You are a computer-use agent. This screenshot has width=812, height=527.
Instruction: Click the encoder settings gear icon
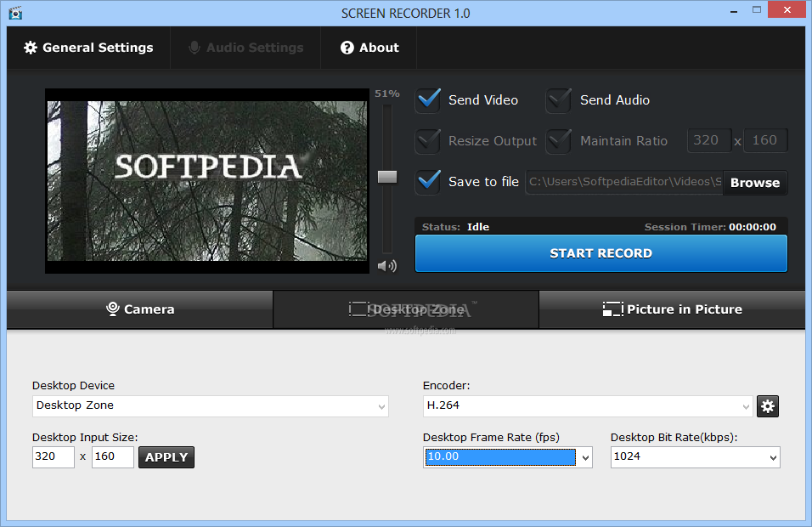768,406
